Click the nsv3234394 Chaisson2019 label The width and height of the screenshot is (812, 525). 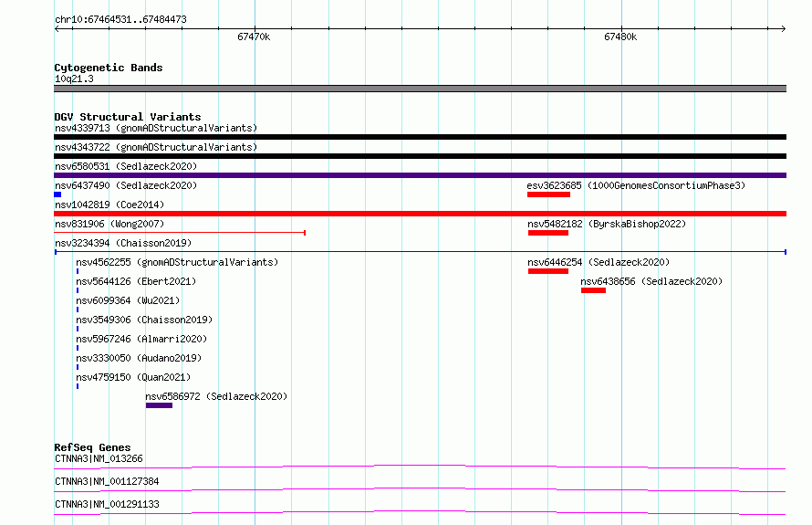point(123,243)
